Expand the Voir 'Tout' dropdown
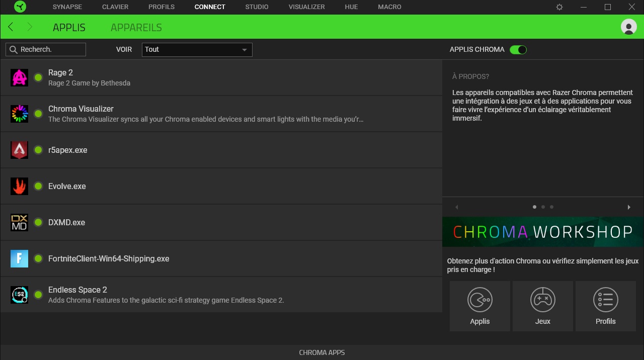This screenshot has height=360, width=644. click(197, 49)
